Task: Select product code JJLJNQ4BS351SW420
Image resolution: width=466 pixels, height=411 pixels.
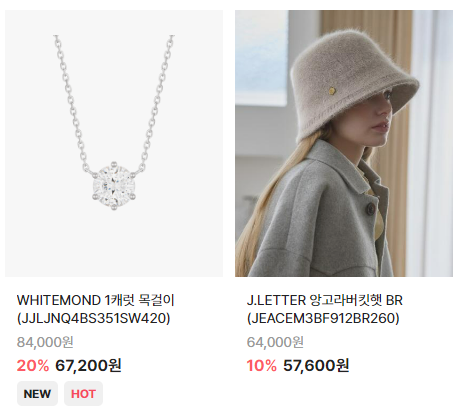Action: click(x=94, y=318)
